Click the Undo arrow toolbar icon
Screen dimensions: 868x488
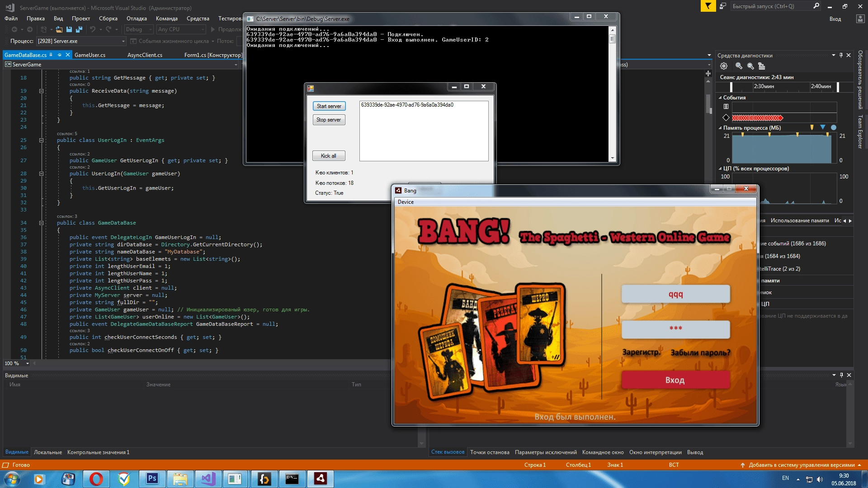[x=93, y=29]
